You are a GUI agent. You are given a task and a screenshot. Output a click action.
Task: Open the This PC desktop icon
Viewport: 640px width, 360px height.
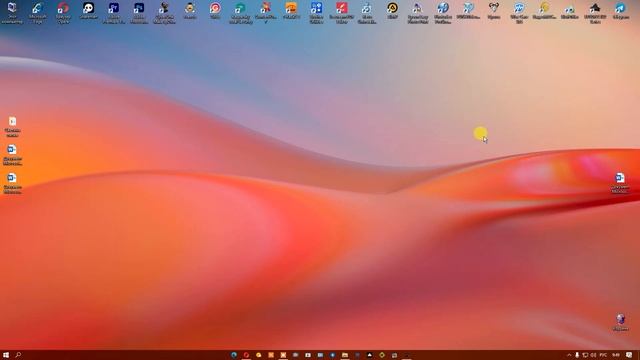(12, 12)
